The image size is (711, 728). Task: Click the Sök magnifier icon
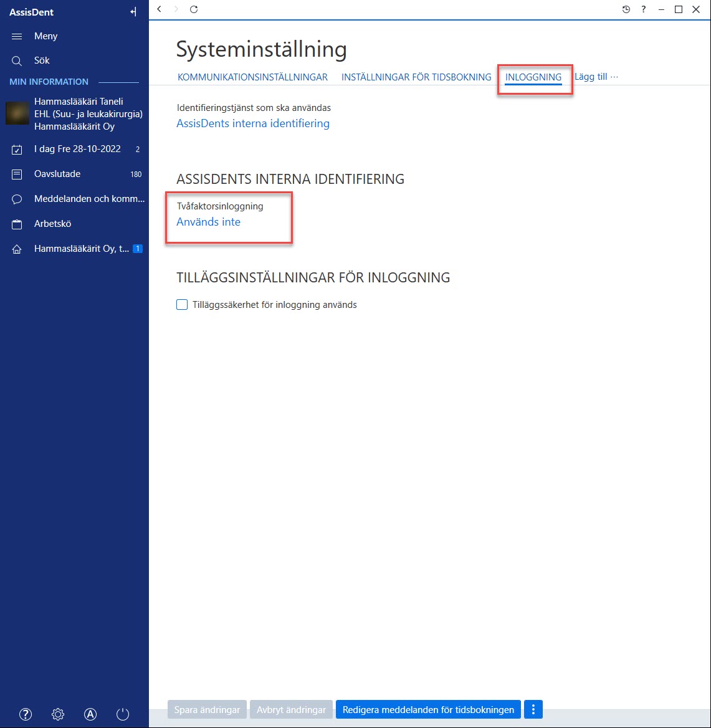[x=17, y=61]
